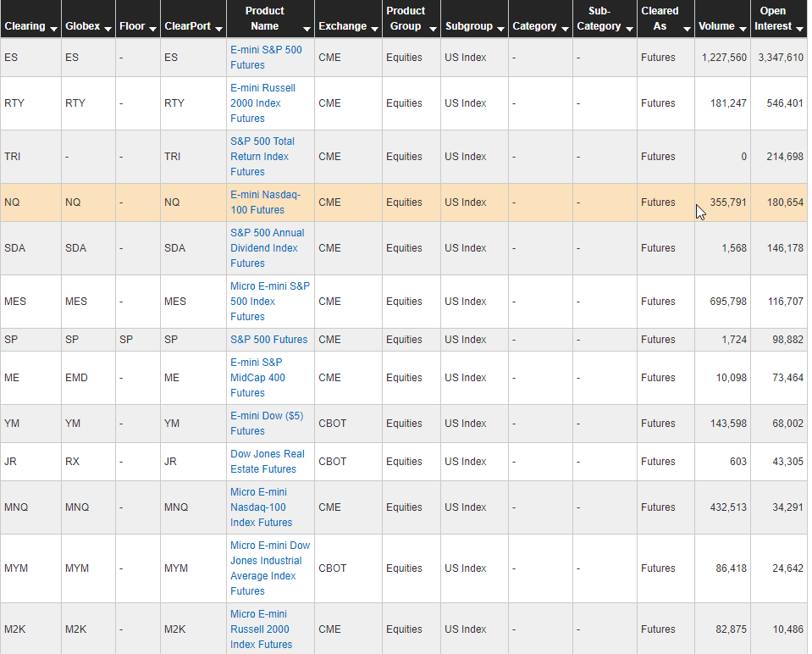Viewport: 812px width, 654px height.
Task: Open Micro E-mini S&P 500 Index Futures
Action: click(x=270, y=301)
